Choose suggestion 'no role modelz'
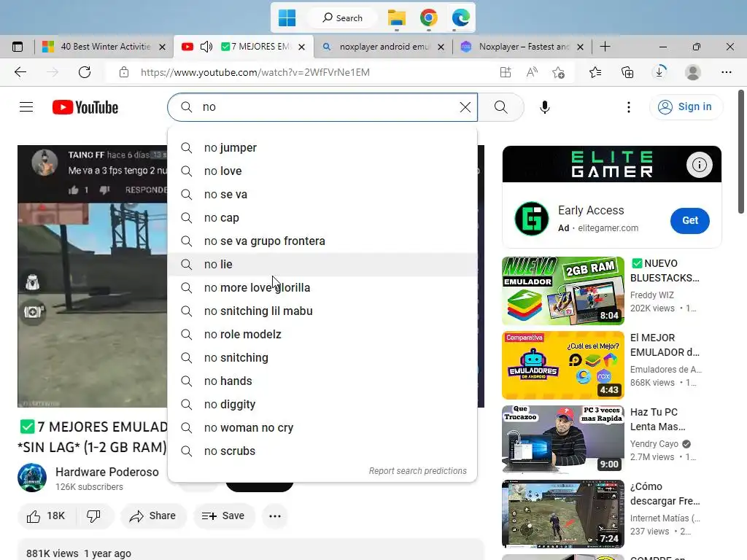Screen dimensions: 747x560 [322, 334]
